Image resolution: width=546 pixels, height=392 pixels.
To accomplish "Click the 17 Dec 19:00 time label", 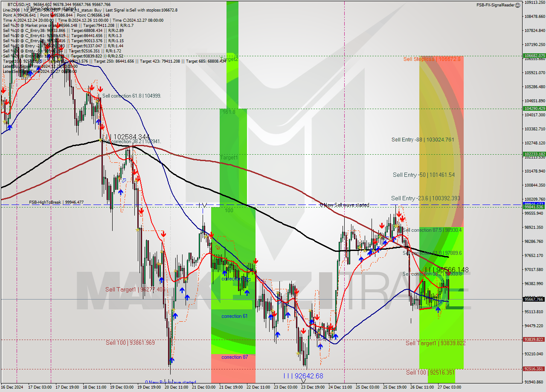I will pyautogui.click(x=67, y=388).
